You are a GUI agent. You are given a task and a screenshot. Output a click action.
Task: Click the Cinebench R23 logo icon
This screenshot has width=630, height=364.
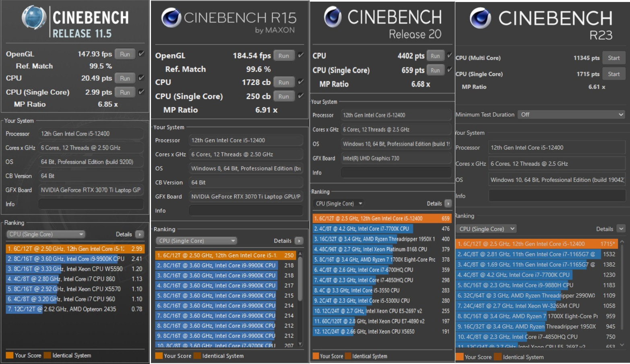pyautogui.click(x=480, y=18)
